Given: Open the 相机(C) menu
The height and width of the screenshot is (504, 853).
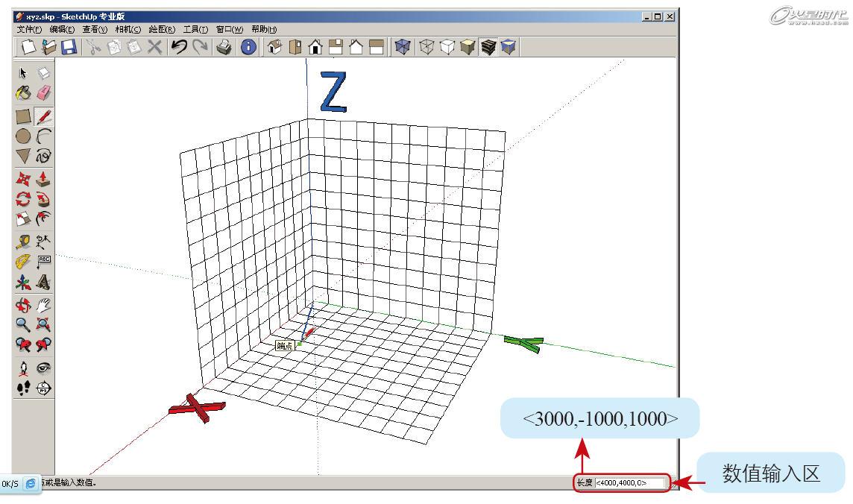Looking at the screenshot, I should 128,29.
